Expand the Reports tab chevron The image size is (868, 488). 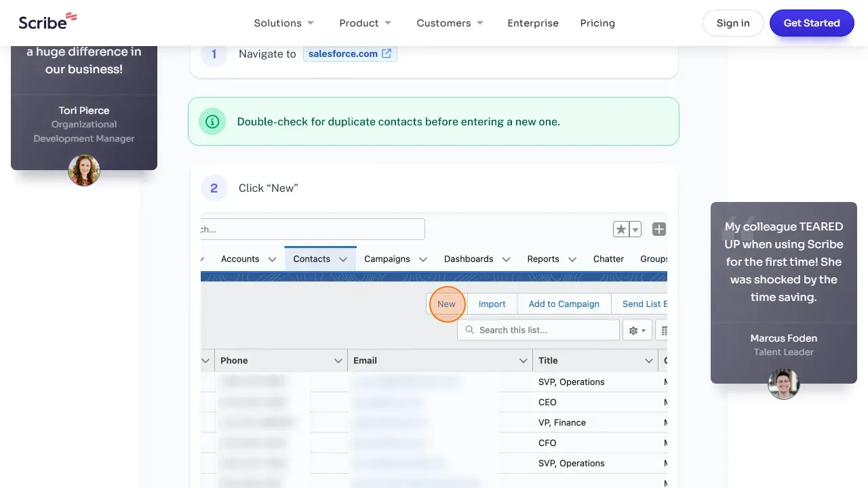pos(572,260)
